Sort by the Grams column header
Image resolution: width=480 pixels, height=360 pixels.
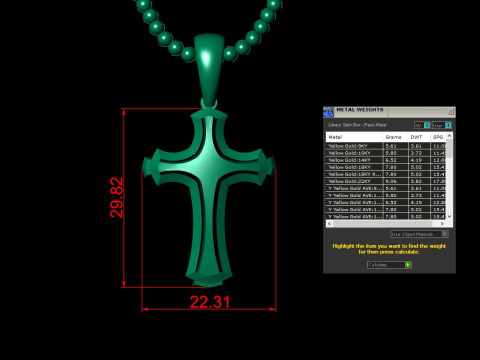[x=395, y=137]
